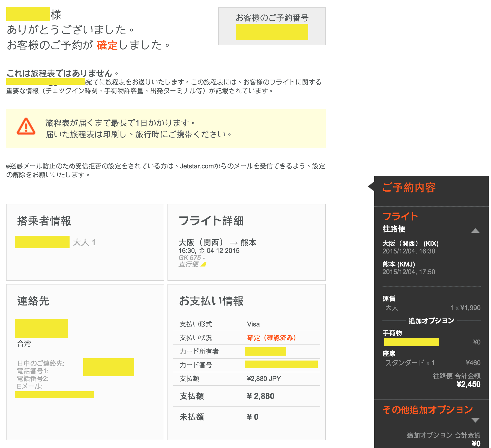
Task: Click the ¥460 seat price
Action: [473, 363]
